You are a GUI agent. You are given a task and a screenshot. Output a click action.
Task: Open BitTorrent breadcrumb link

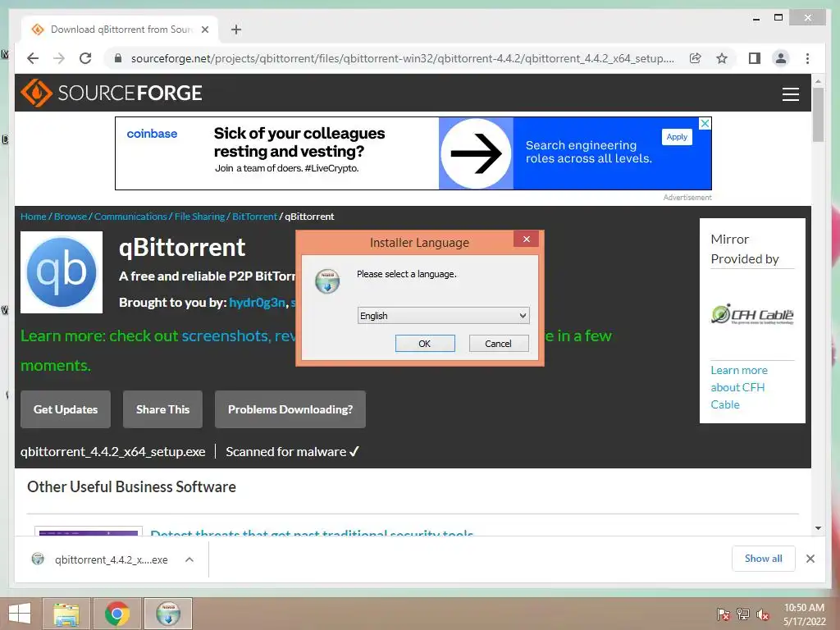[254, 217]
